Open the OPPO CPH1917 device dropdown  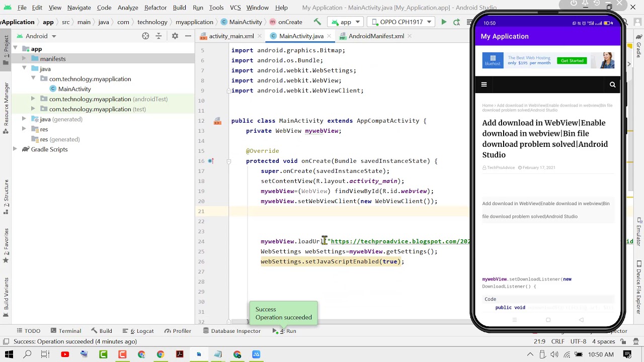(x=401, y=22)
